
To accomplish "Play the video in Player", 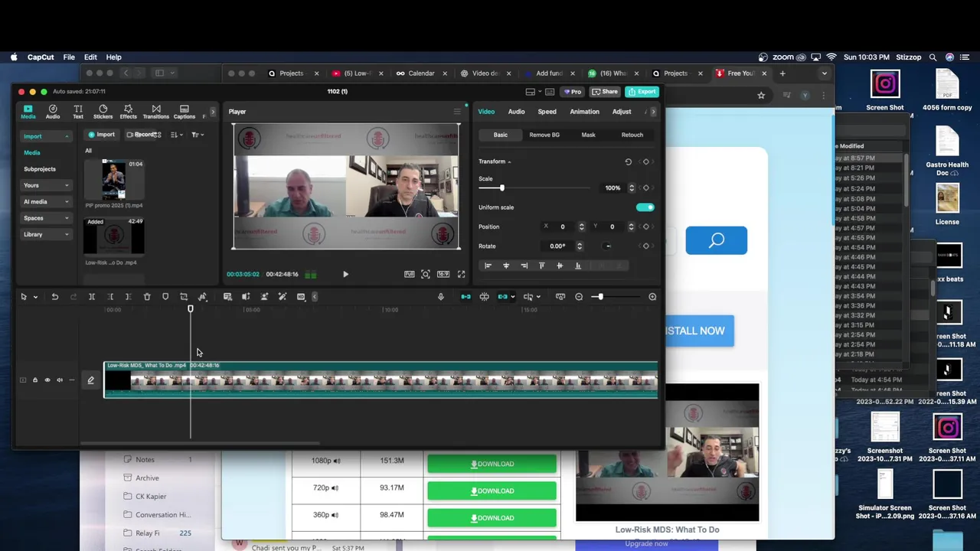I will 345,274.
